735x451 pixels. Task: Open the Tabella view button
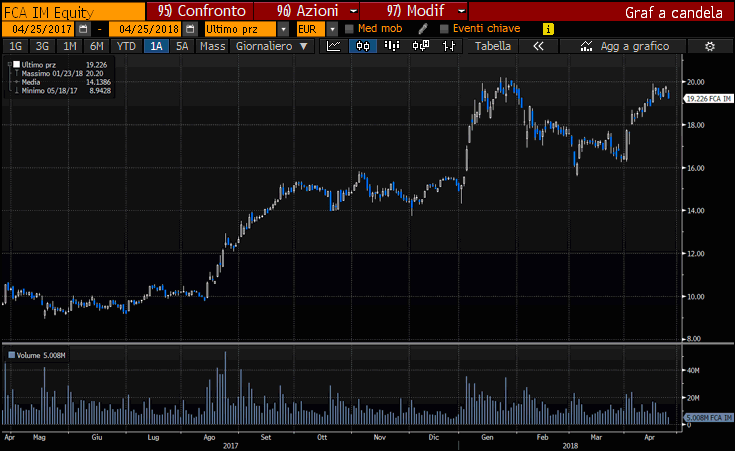[493, 46]
